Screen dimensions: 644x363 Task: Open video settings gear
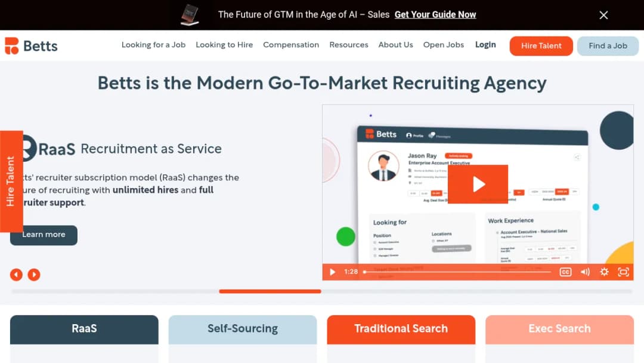pyautogui.click(x=604, y=272)
